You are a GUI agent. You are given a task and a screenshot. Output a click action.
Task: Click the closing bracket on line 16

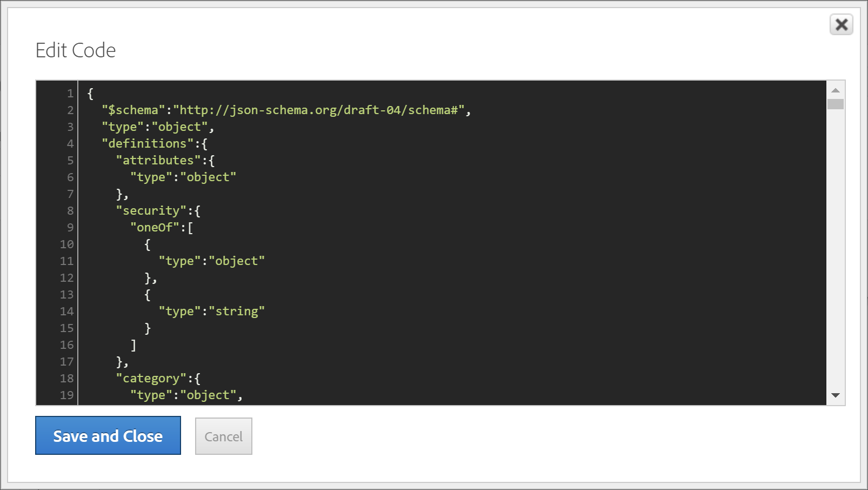point(133,345)
